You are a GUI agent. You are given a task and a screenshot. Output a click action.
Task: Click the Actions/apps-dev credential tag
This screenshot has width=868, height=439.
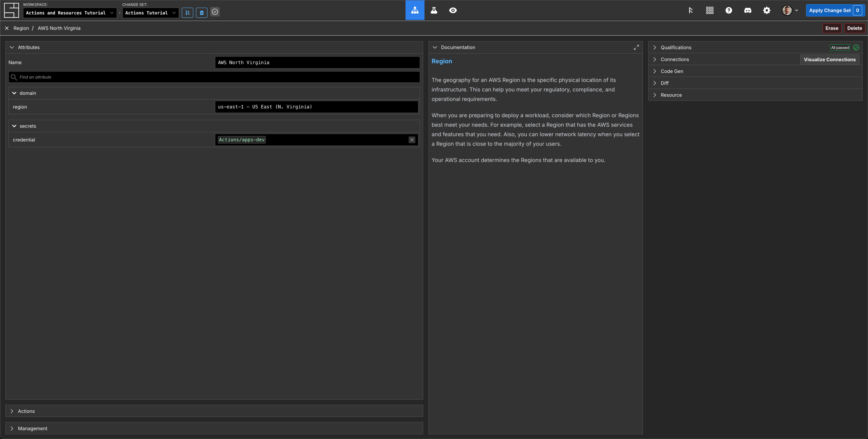tap(242, 140)
